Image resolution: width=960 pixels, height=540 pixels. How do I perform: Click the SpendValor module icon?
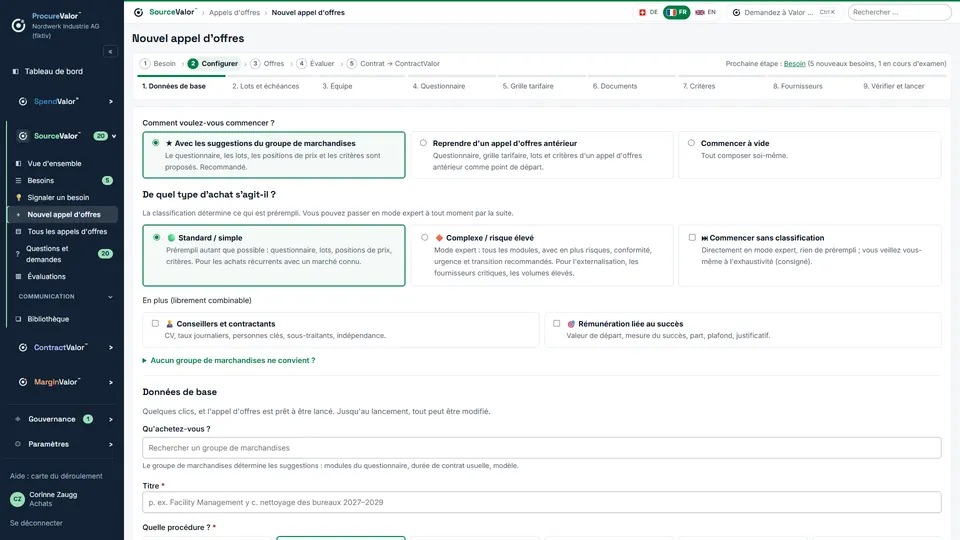click(23, 102)
